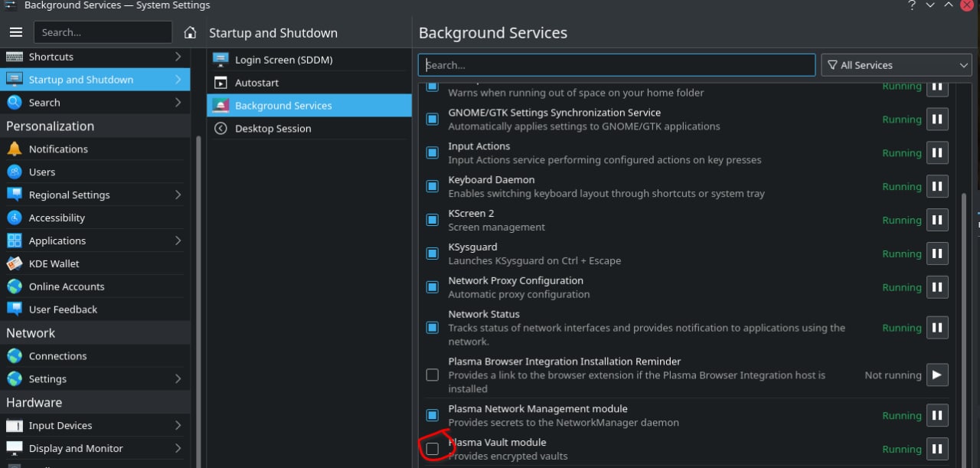Select Startup and Shutdown in sidebar
Image resolution: width=980 pixels, height=468 pixels.
pyautogui.click(x=95, y=80)
